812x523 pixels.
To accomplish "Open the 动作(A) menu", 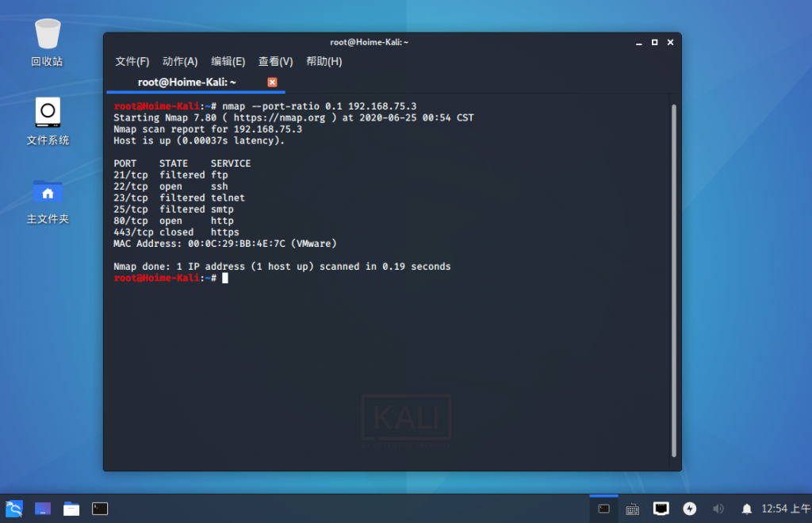I will 180,61.
